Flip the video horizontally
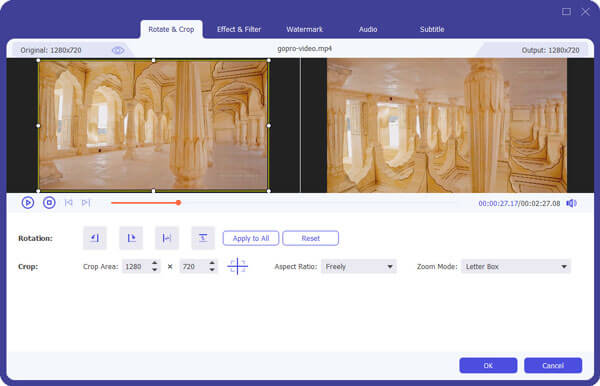Viewport: 600px width, 386px height. 167,238
